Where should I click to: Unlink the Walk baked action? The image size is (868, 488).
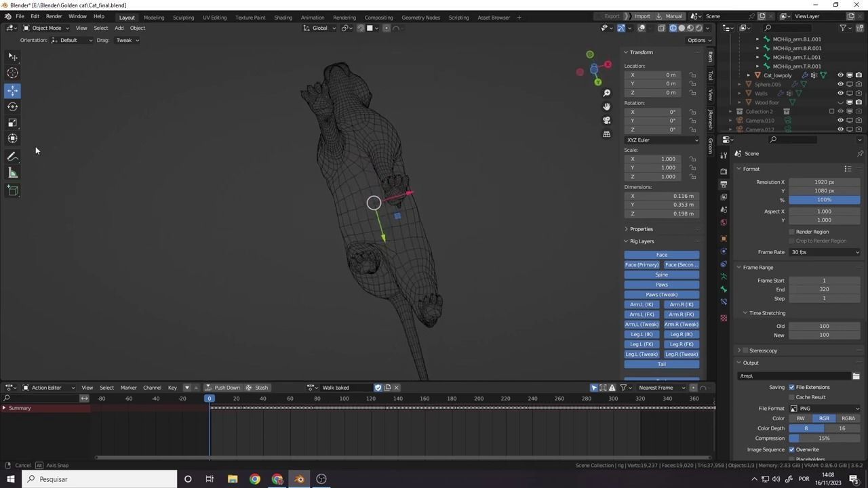pyautogui.click(x=396, y=388)
